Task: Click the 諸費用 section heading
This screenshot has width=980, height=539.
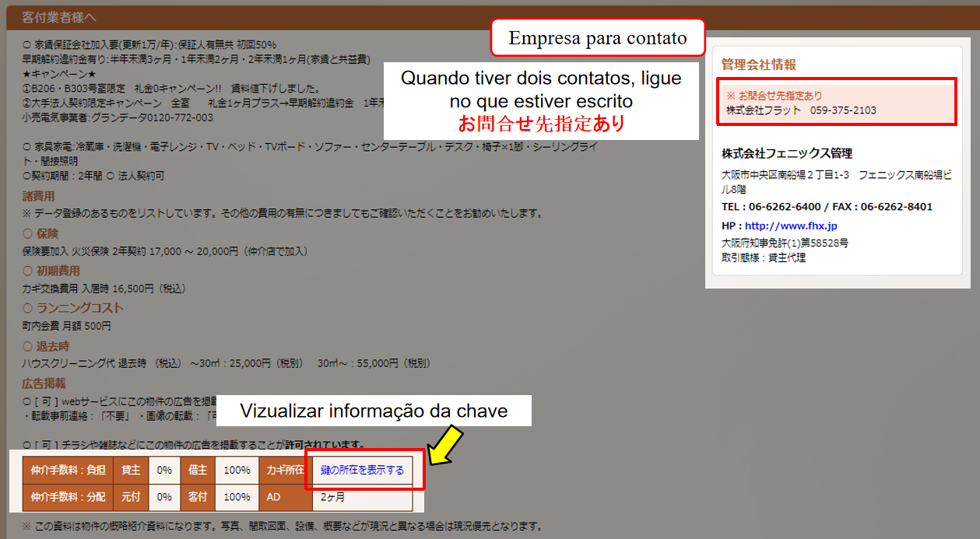Action: pos(38,197)
